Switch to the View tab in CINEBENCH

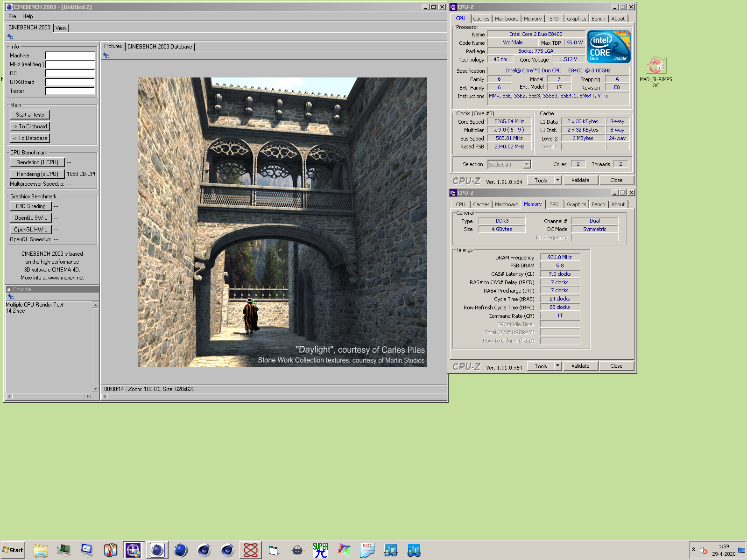point(61,28)
